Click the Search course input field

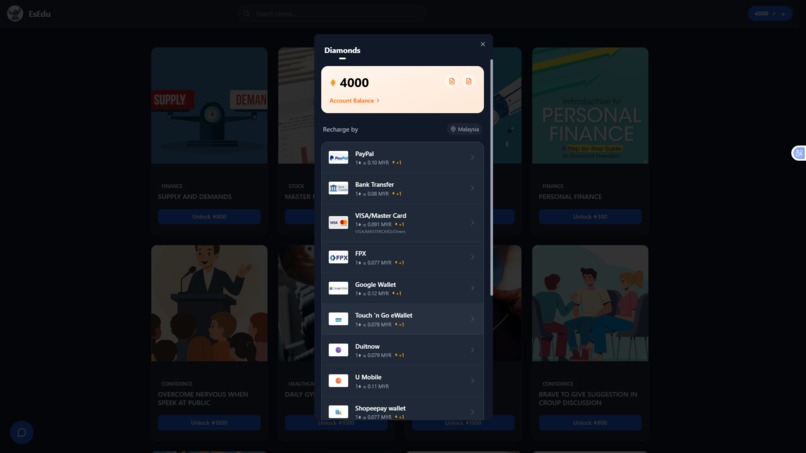333,13
